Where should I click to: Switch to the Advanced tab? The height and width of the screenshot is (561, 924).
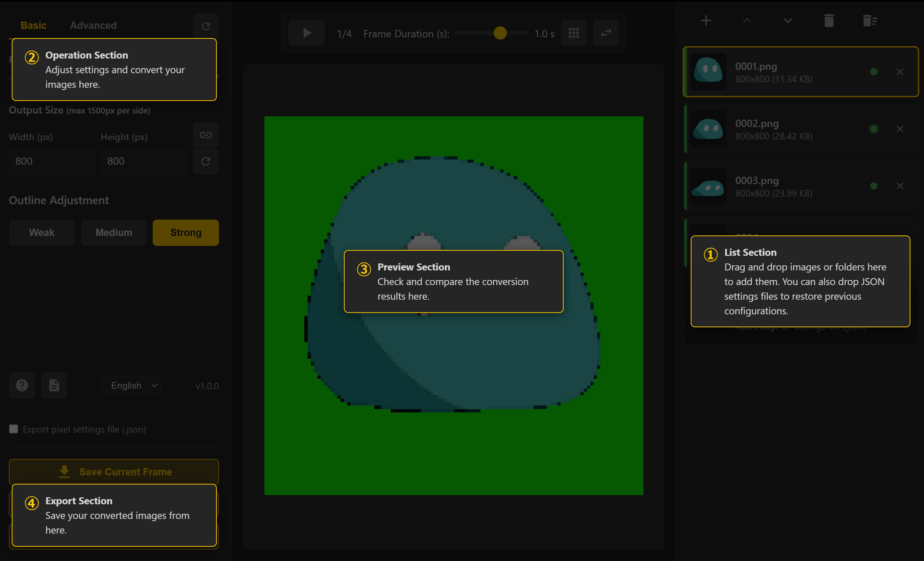[x=93, y=25]
